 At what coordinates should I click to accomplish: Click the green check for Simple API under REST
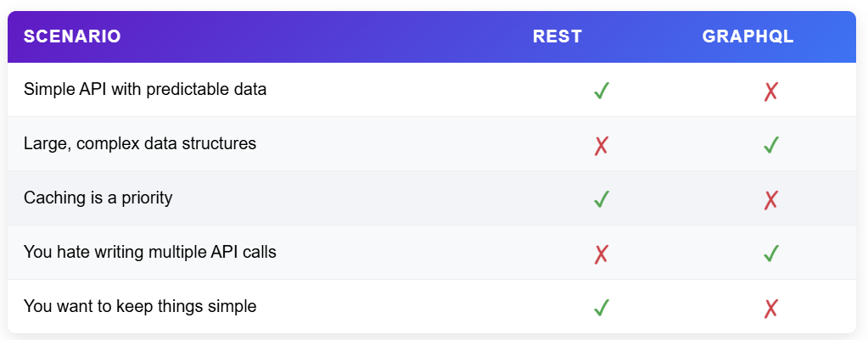602,91
